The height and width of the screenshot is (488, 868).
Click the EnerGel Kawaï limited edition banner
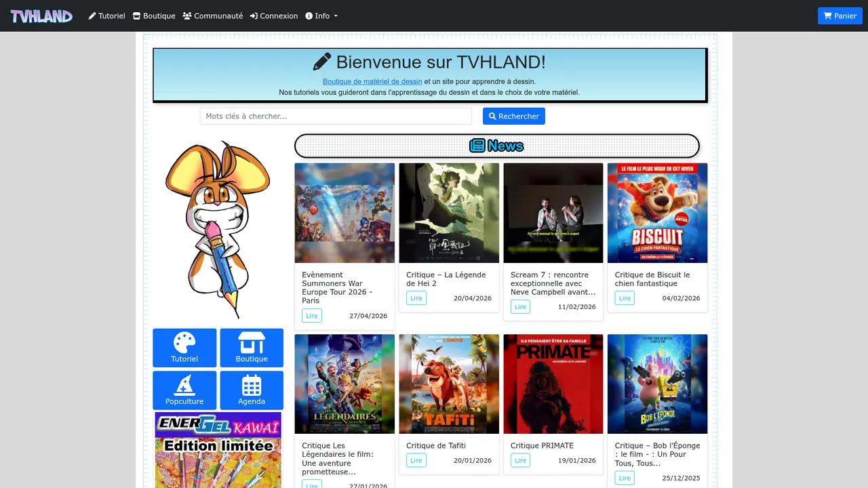[x=218, y=450]
